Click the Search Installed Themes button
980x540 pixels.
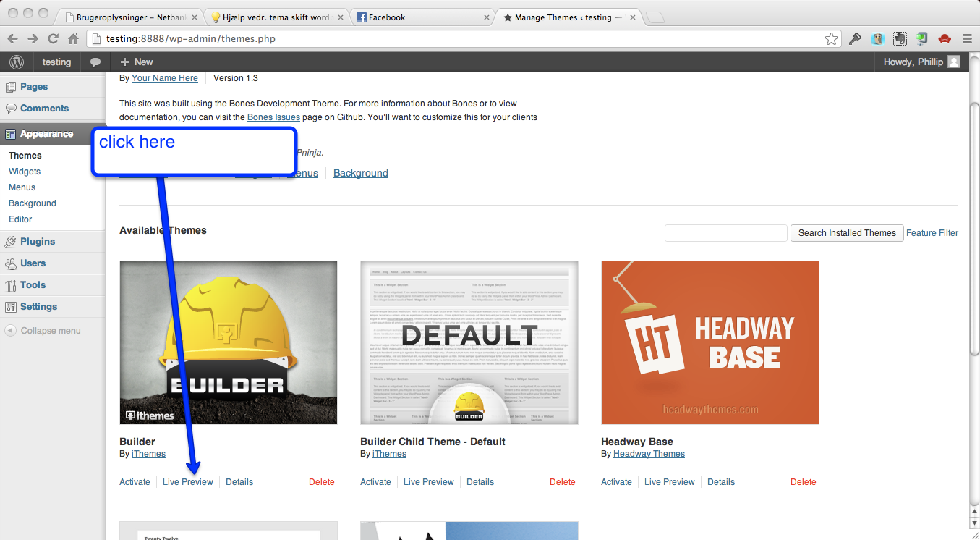point(847,233)
